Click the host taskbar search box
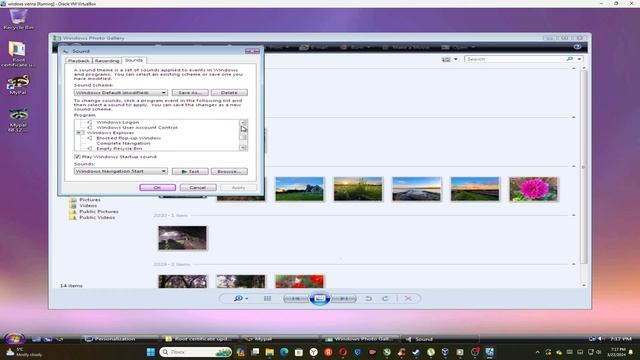This screenshot has height=360, width=640. tap(196, 352)
